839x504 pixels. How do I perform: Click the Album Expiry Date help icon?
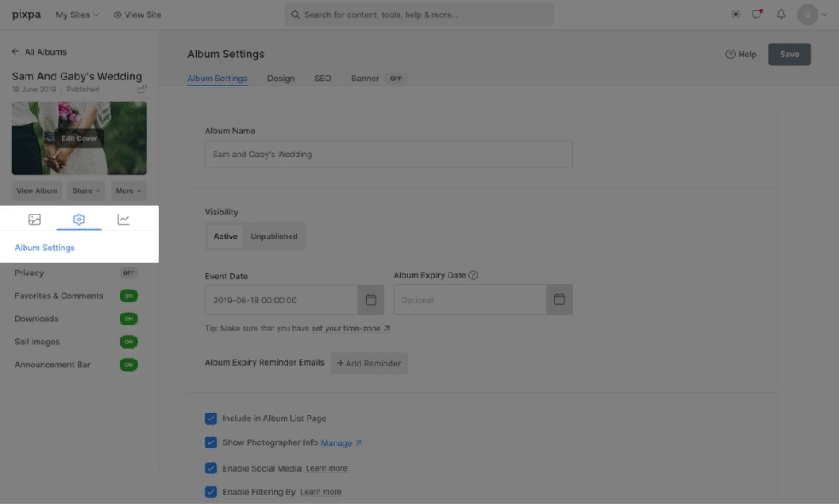pos(473,275)
